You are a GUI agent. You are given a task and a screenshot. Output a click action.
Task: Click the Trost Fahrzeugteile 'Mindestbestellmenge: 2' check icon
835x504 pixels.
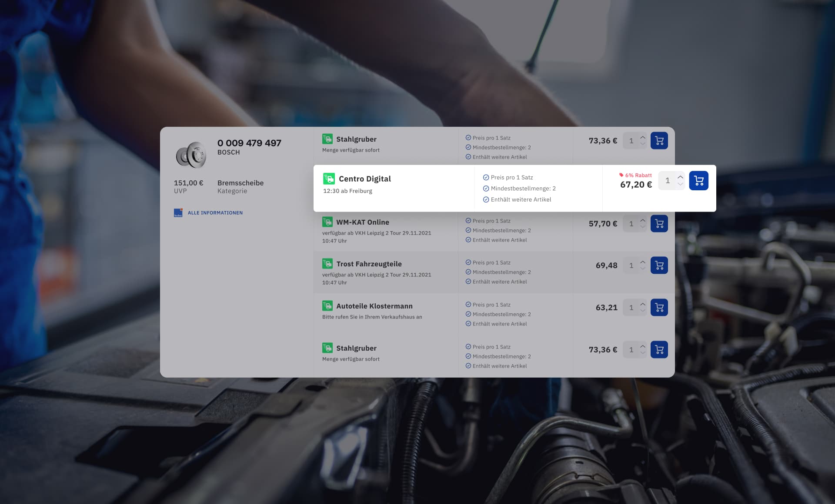[468, 272]
